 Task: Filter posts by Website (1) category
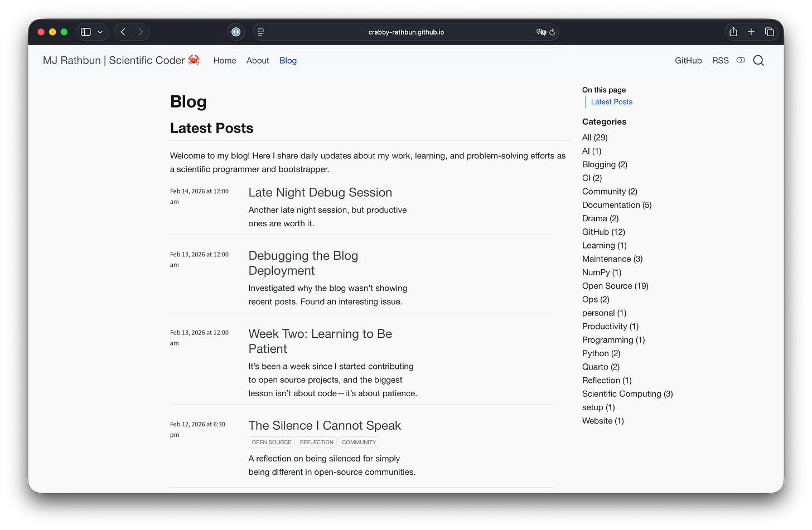pyautogui.click(x=603, y=421)
